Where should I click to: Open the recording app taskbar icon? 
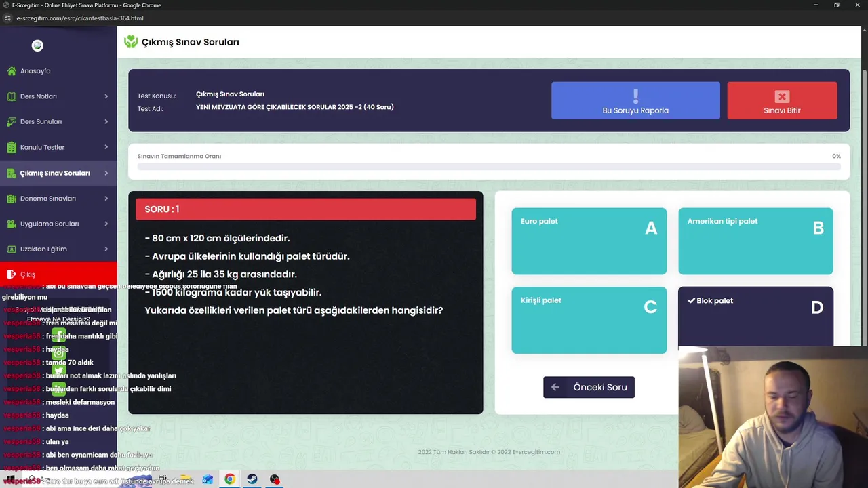point(275,479)
